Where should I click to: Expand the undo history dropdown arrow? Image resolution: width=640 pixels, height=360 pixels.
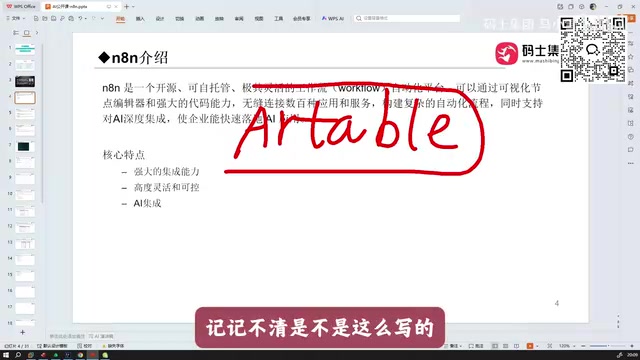[85, 19]
